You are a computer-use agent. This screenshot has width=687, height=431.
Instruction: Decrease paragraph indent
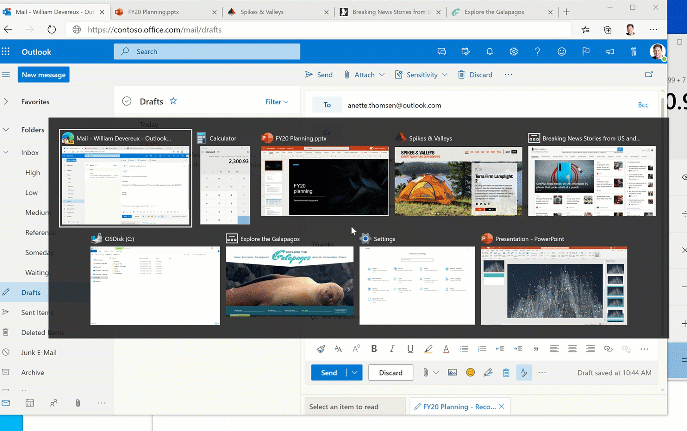click(500, 349)
